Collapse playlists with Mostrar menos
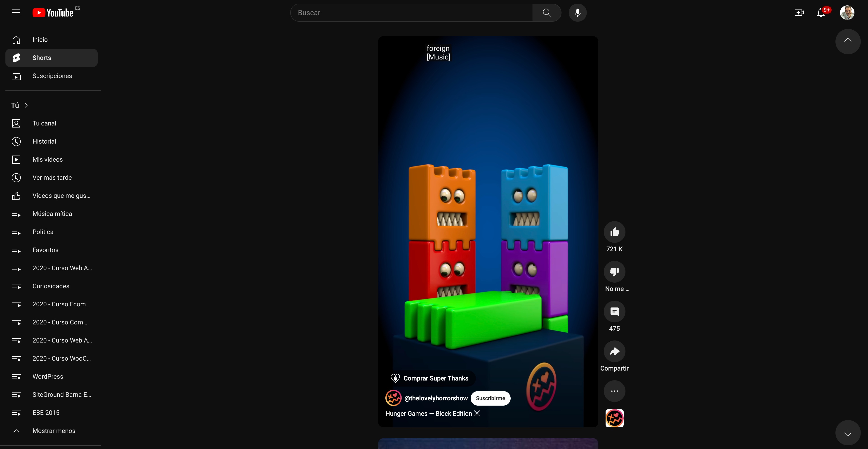Screen dimensions: 868x449 54,431
